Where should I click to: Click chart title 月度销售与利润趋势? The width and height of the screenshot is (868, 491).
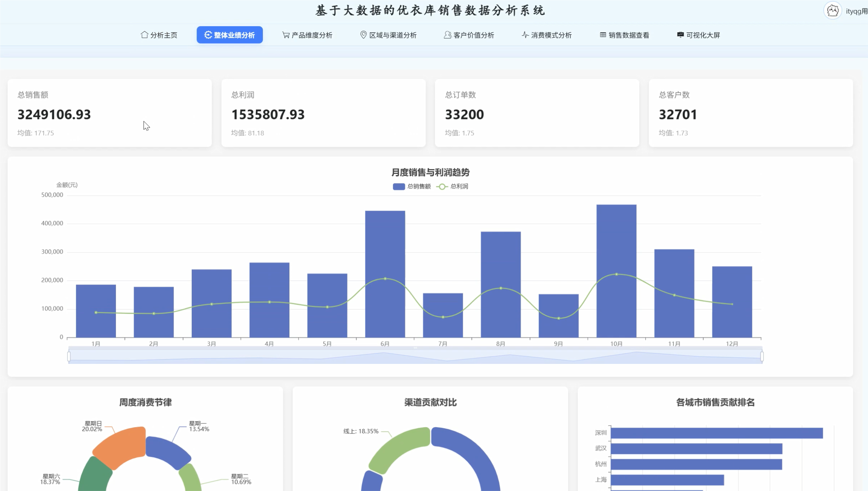430,172
